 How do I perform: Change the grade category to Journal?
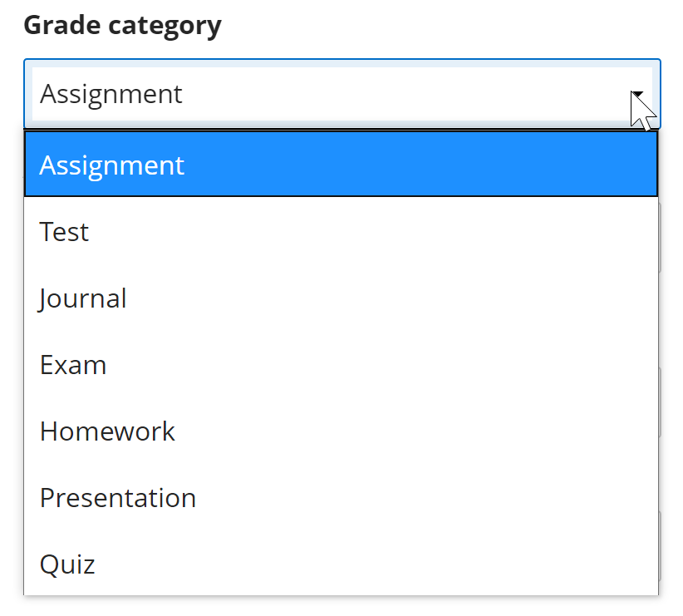83,298
